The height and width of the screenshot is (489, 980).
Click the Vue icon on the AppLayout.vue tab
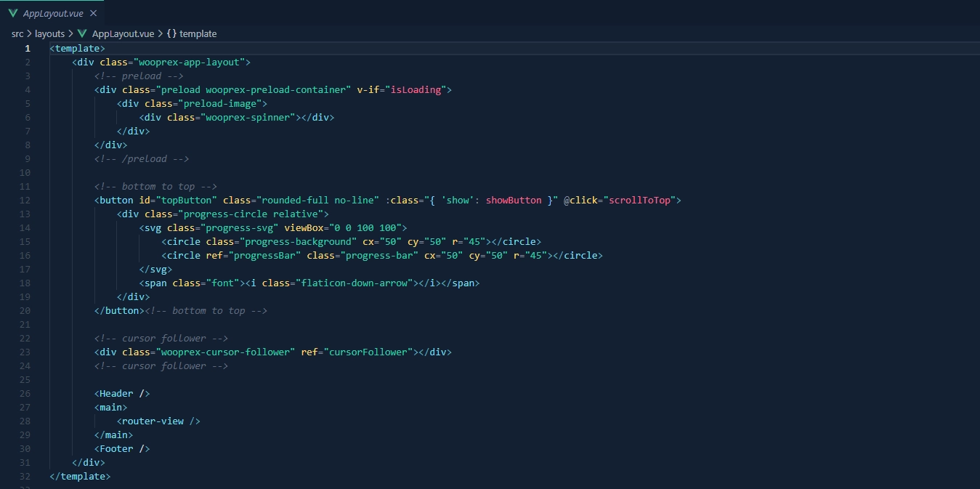tap(13, 12)
